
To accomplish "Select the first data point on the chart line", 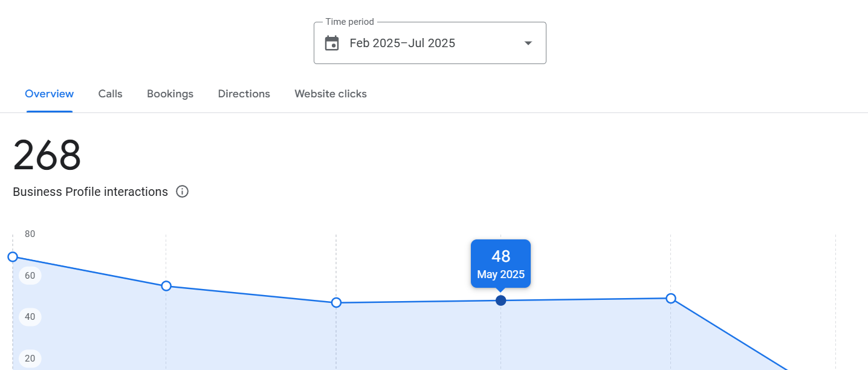I will (x=13, y=257).
